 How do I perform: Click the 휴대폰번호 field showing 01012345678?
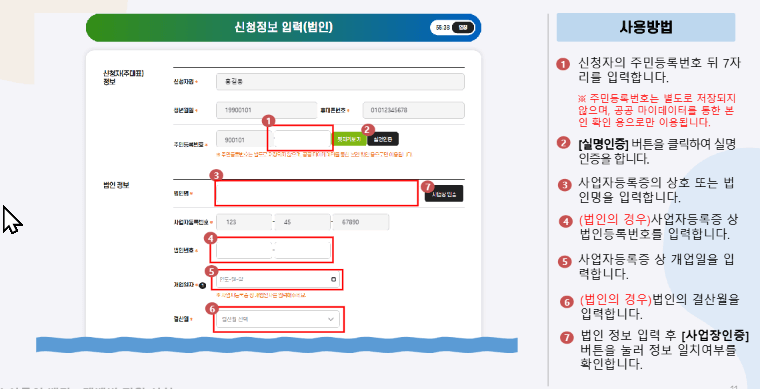(x=413, y=110)
